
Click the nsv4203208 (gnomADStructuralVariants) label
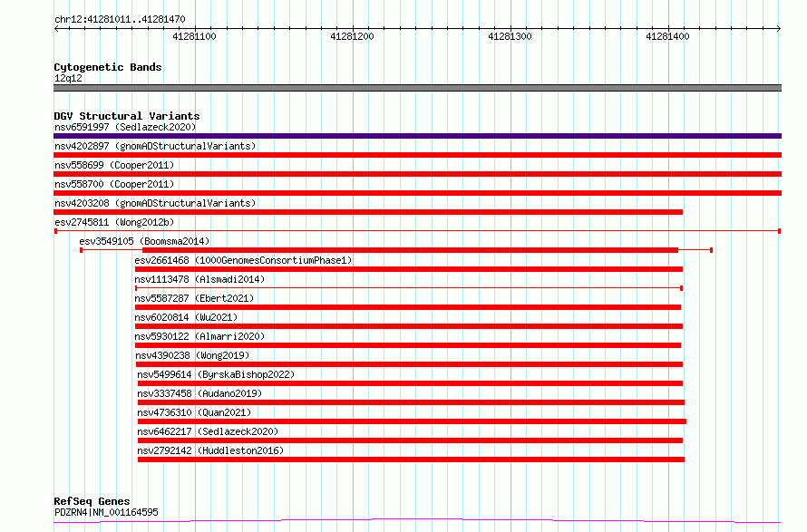[155, 203]
